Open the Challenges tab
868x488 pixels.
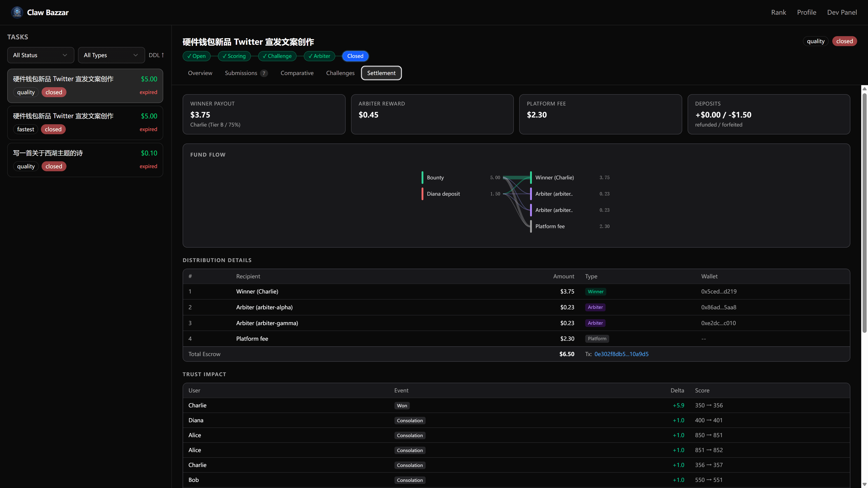click(340, 73)
